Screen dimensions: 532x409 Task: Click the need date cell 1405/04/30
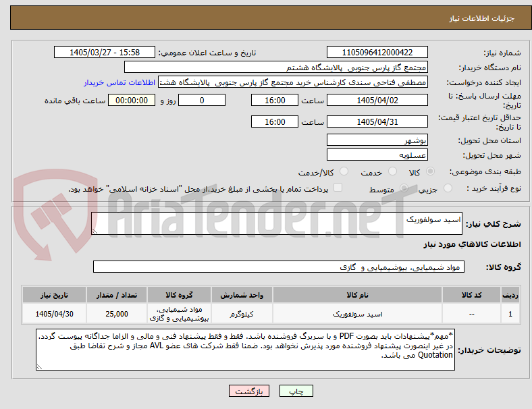click(54, 314)
